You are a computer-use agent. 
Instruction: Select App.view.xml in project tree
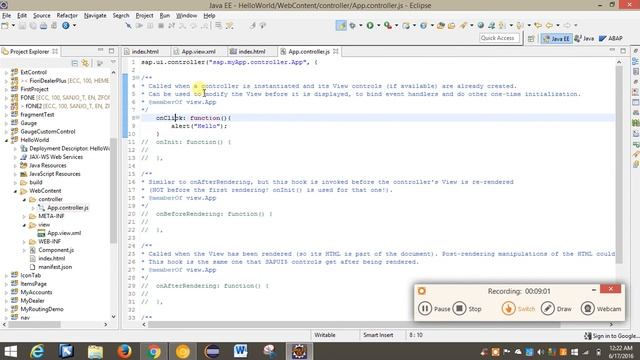pyautogui.click(x=64, y=233)
